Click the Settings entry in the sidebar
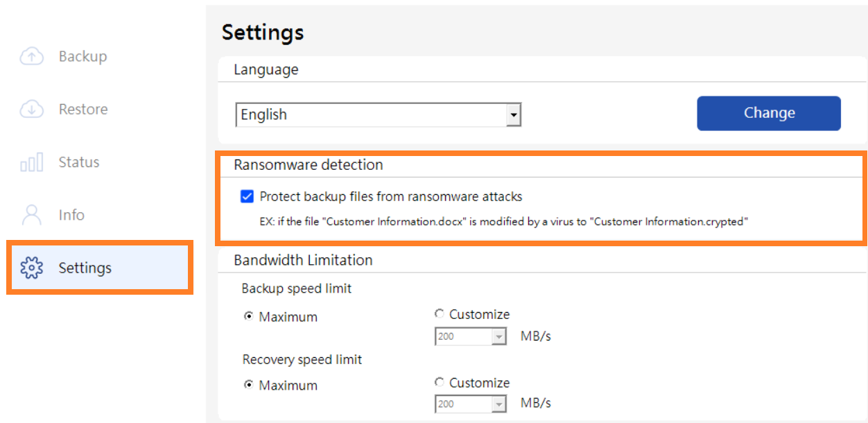This screenshot has width=868, height=423. 85,268
